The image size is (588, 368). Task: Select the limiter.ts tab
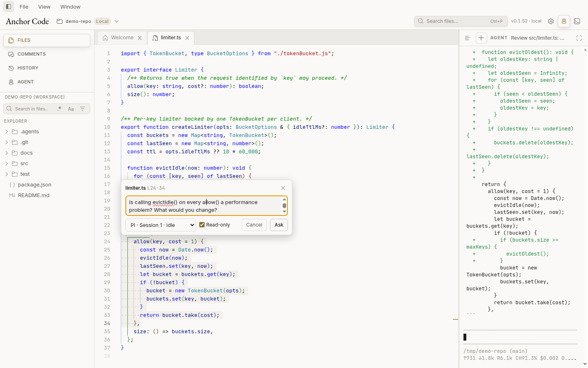[x=171, y=38]
